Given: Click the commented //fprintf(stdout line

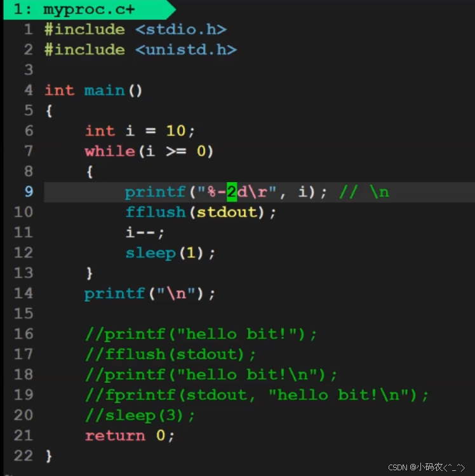Looking at the screenshot, I should pos(257,395).
